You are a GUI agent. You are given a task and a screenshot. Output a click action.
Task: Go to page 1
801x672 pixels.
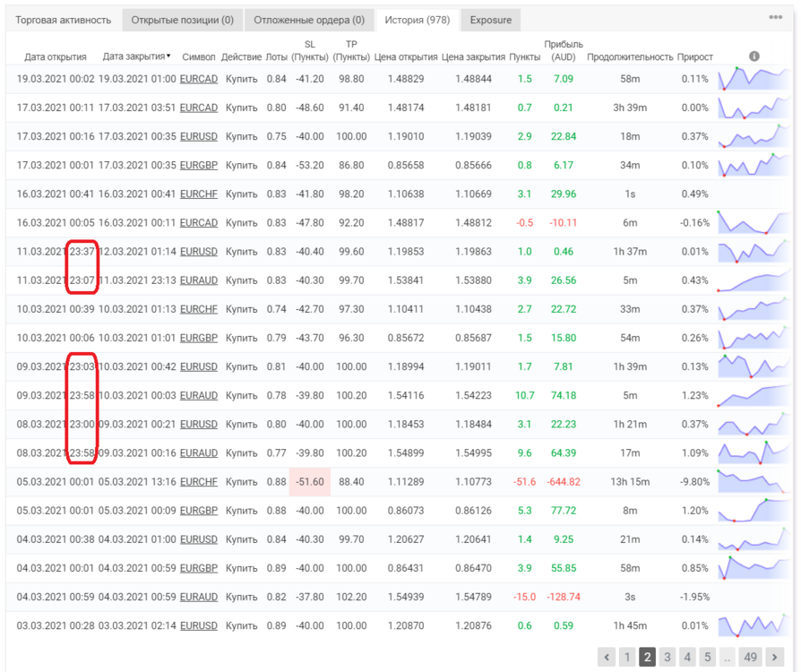(x=627, y=657)
